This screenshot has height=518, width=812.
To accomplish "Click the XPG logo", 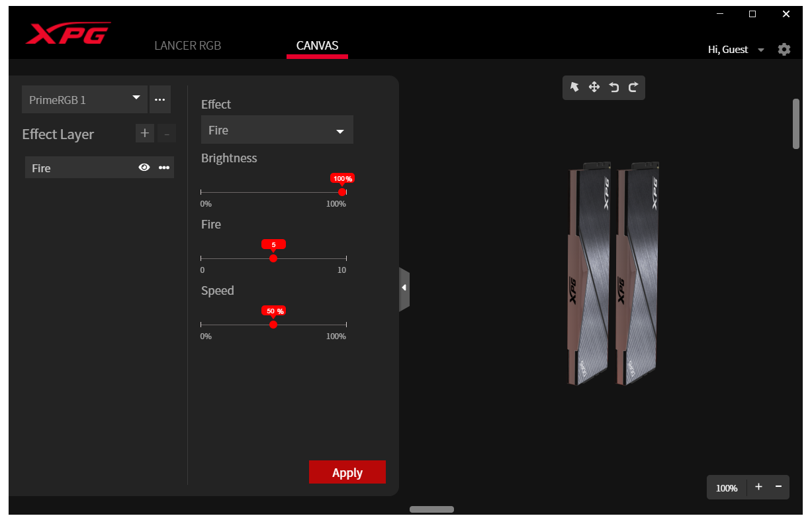I will tap(68, 33).
